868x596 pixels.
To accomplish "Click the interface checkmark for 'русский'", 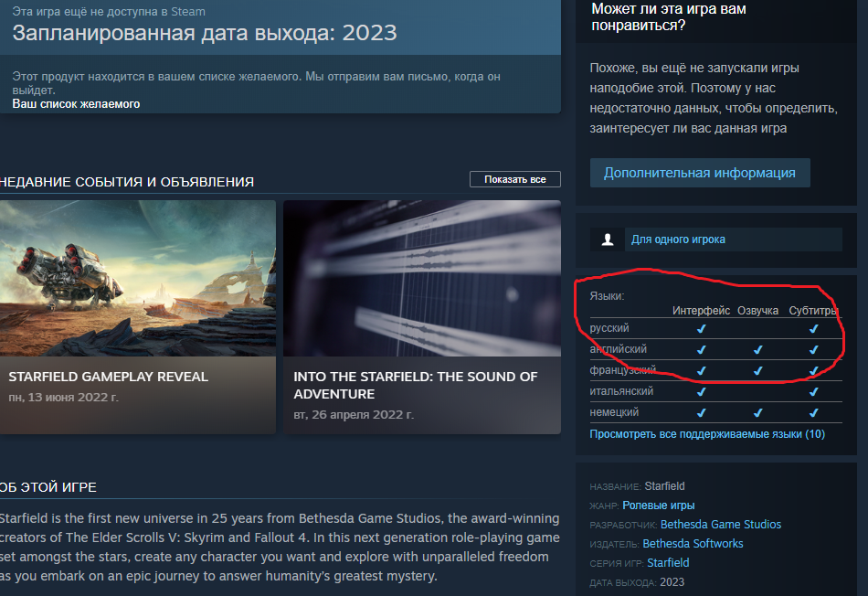I will (x=702, y=328).
